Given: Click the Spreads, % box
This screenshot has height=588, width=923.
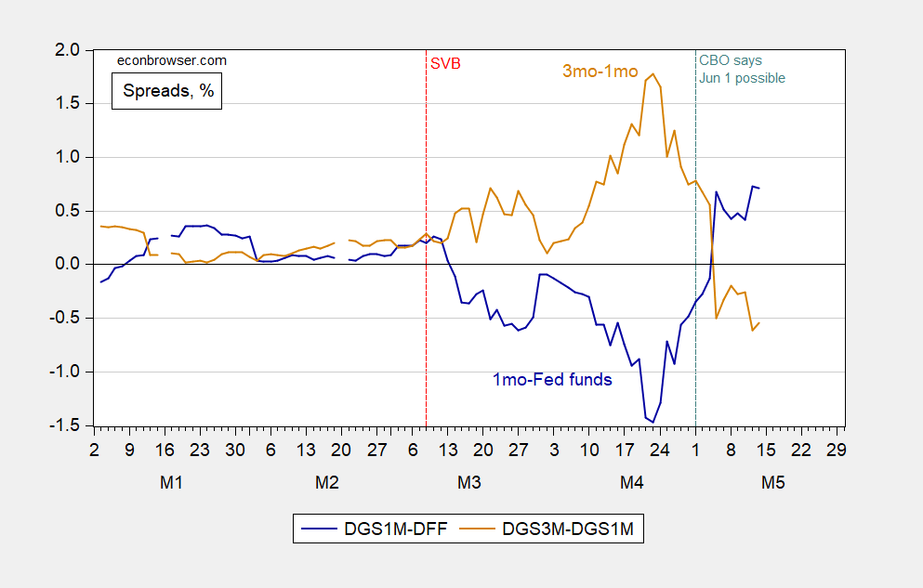Looking at the screenshot, I should (x=166, y=92).
